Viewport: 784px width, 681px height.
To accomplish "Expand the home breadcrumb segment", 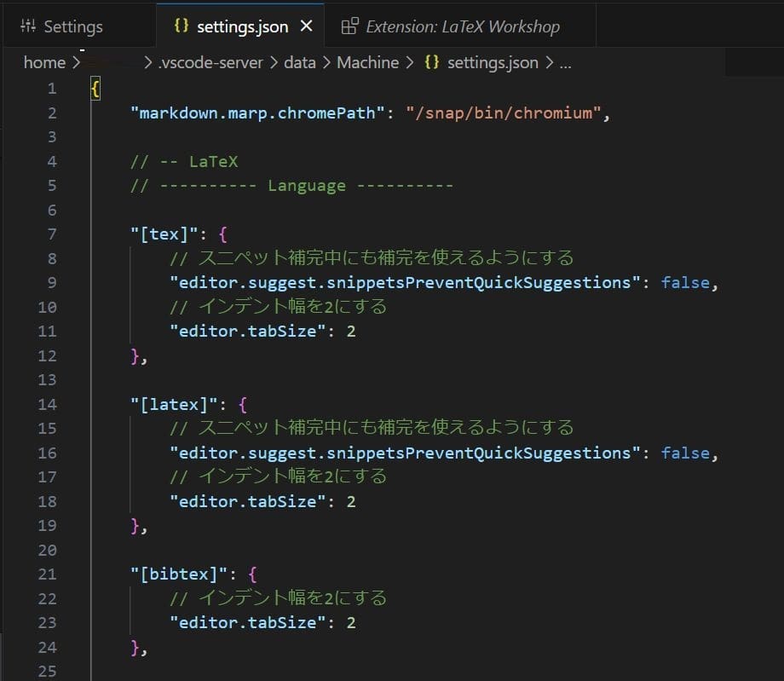I will coord(44,62).
